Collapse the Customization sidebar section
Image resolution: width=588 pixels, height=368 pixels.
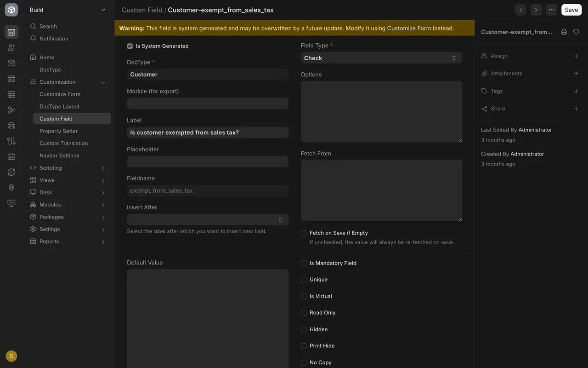tap(103, 82)
